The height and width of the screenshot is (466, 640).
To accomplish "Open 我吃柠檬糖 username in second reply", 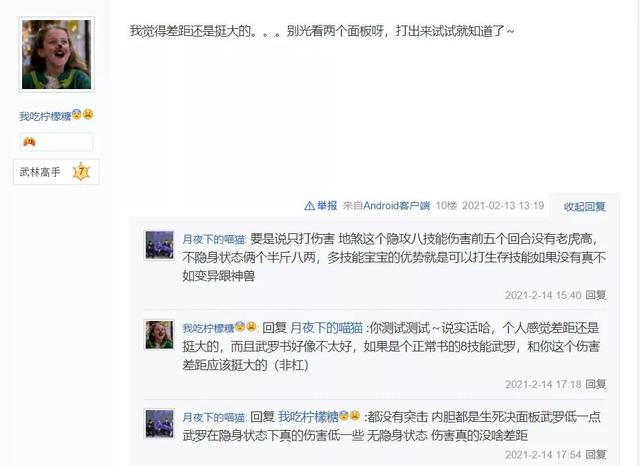I will 208,328.
